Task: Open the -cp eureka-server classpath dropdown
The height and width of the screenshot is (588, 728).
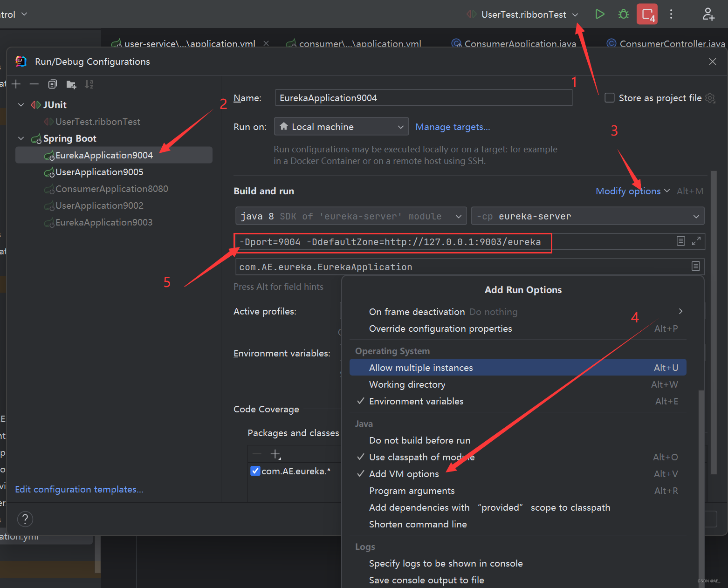Action: click(588, 216)
